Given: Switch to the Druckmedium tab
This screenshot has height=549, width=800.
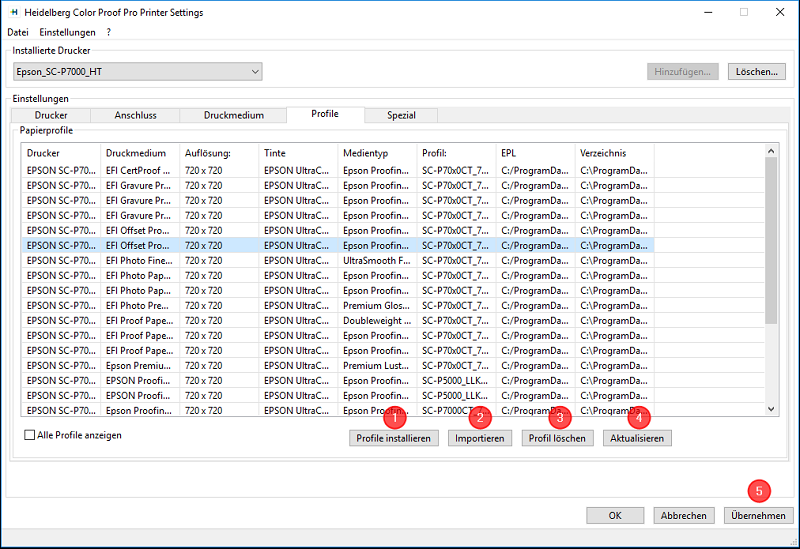Looking at the screenshot, I should click(234, 115).
